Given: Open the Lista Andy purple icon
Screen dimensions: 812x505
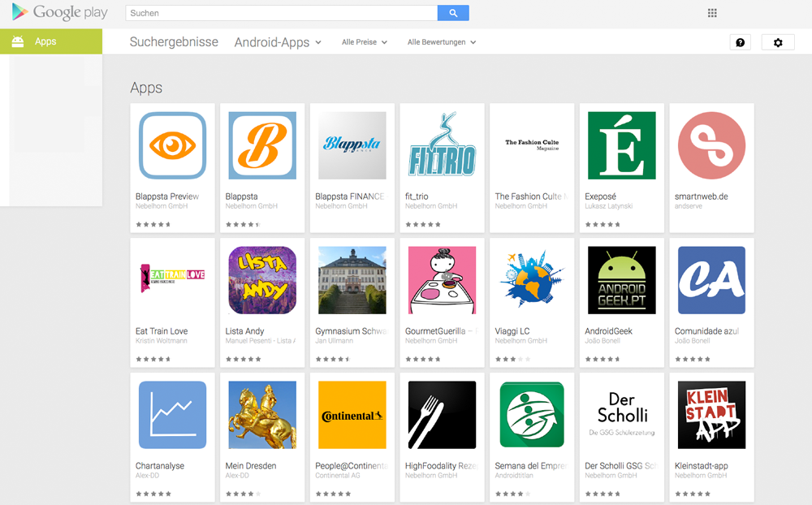Looking at the screenshot, I should point(262,280).
